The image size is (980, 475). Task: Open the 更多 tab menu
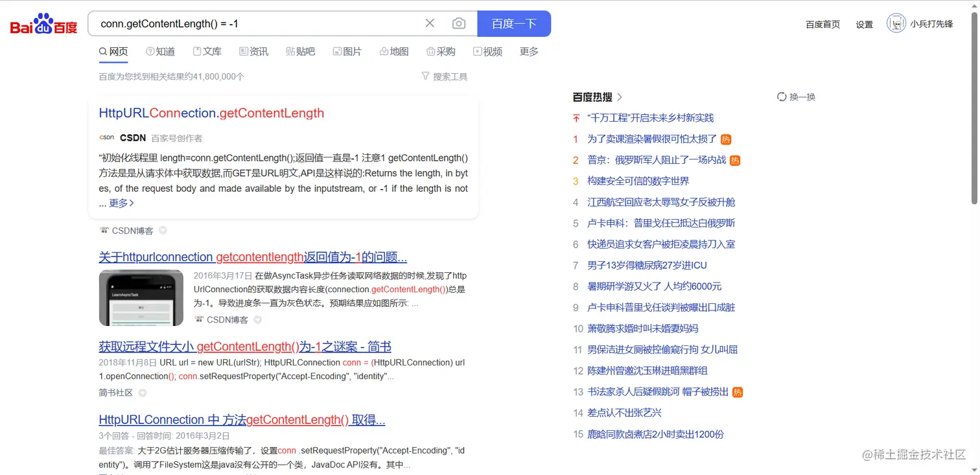point(529,52)
